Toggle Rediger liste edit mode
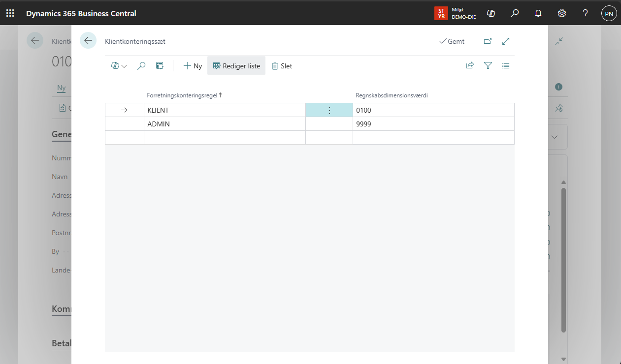Viewport: 621px width, 364px height. [x=236, y=65]
